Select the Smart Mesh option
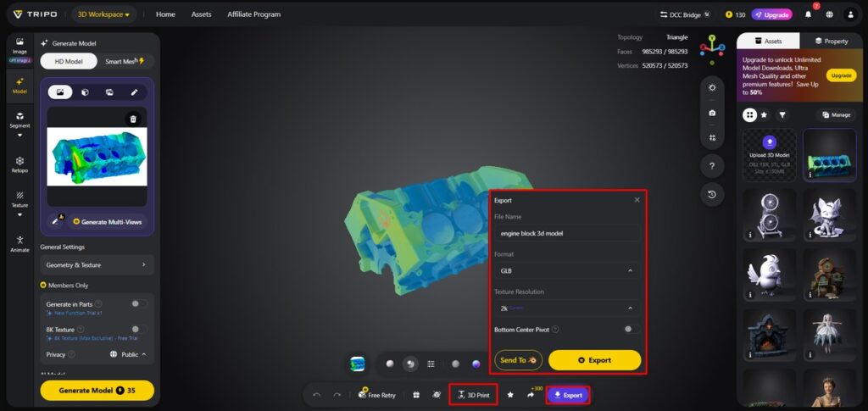The width and height of the screenshot is (868, 411). [125, 61]
